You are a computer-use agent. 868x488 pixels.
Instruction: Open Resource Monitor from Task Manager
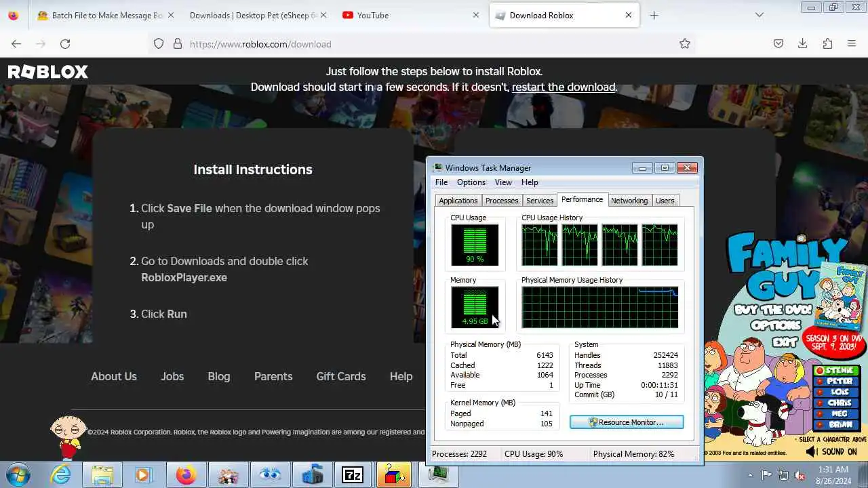coord(627,422)
